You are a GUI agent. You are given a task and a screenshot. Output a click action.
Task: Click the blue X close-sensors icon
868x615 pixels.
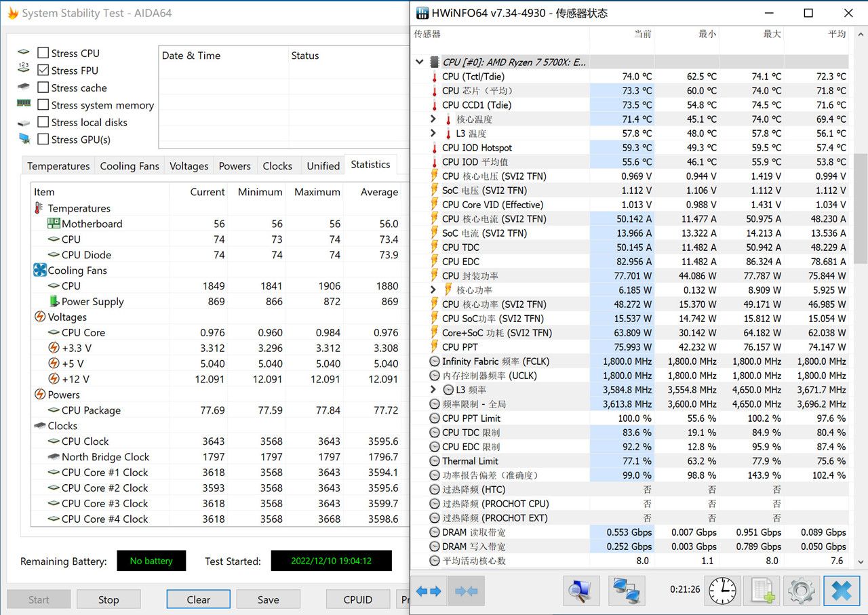(x=842, y=591)
